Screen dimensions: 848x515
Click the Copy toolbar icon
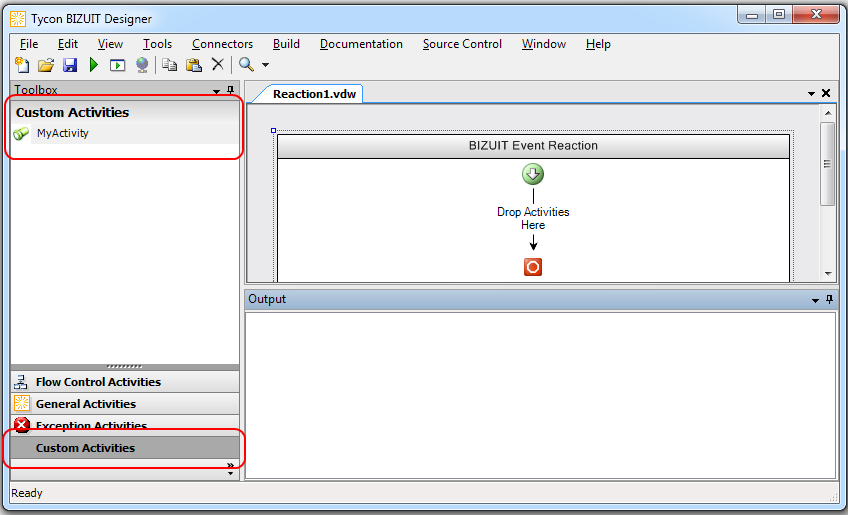click(170, 65)
